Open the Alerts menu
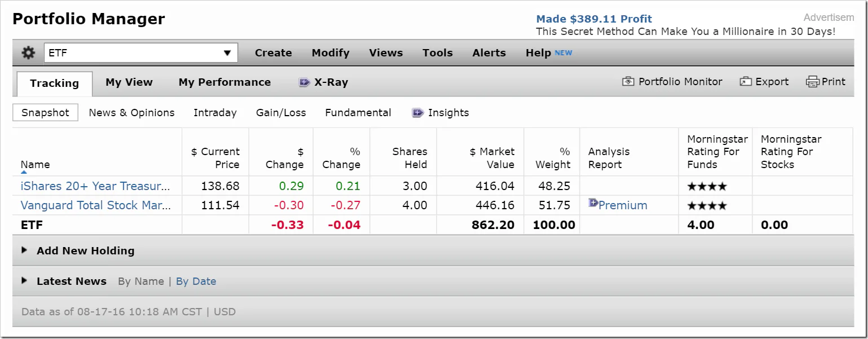 pos(489,53)
